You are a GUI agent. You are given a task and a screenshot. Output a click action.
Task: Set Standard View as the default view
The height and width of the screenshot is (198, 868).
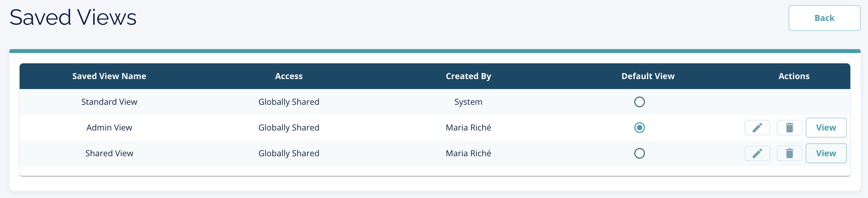tap(639, 102)
